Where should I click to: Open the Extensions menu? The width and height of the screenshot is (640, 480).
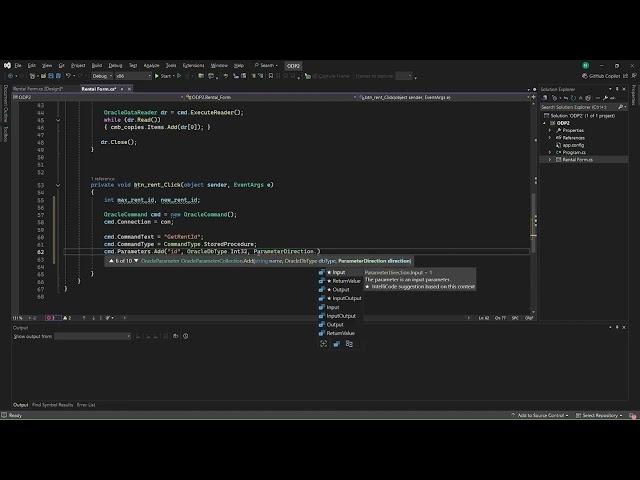(x=193, y=65)
